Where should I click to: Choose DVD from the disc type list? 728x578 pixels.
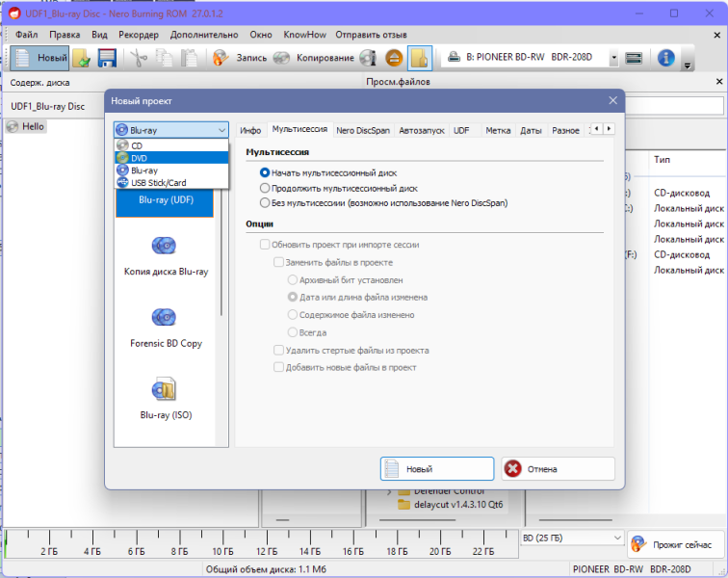coord(171,158)
